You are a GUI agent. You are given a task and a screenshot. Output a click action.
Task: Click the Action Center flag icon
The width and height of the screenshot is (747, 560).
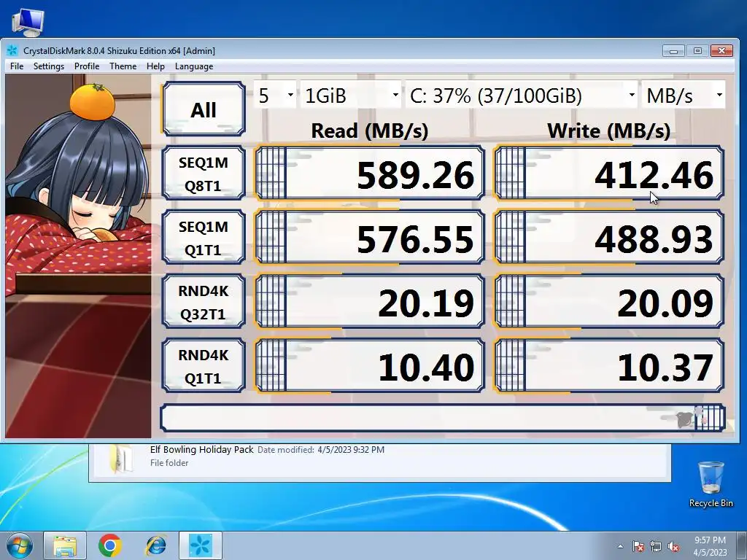pos(638,547)
